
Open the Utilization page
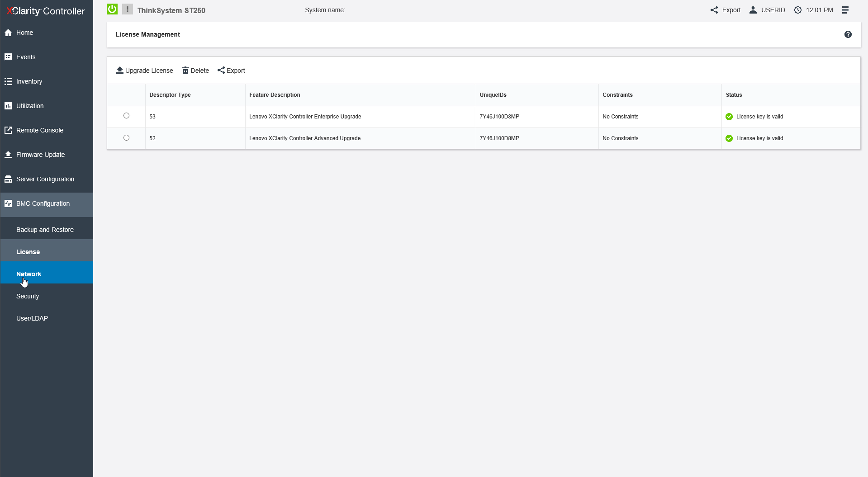[47, 106]
